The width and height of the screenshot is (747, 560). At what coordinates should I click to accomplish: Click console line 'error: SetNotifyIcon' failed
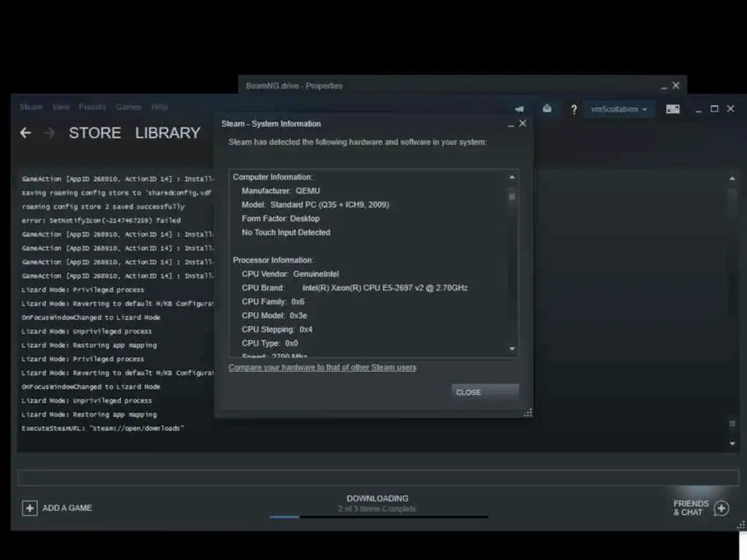point(101,220)
